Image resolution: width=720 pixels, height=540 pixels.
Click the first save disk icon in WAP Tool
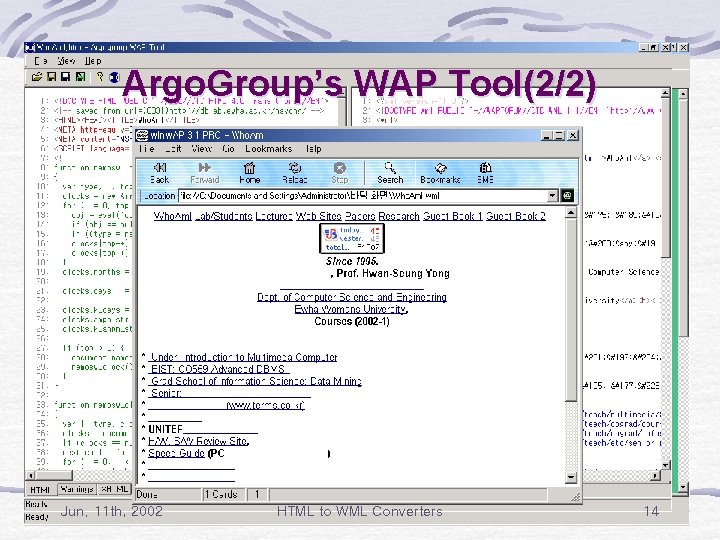51,77
